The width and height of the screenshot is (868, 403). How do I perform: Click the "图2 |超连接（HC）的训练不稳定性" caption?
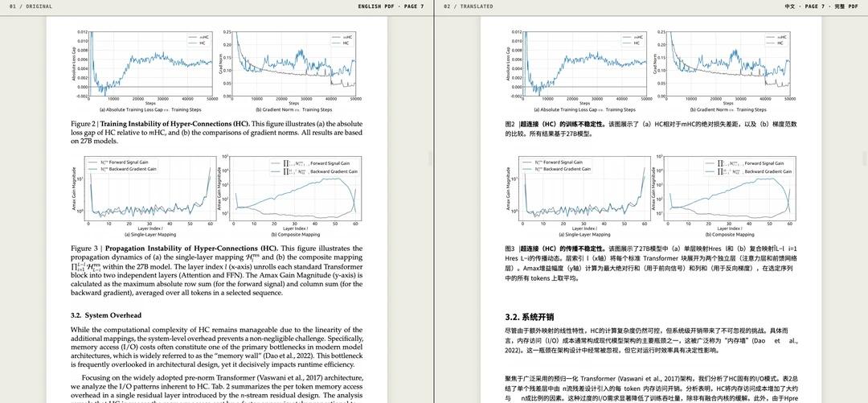pos(556,124)
